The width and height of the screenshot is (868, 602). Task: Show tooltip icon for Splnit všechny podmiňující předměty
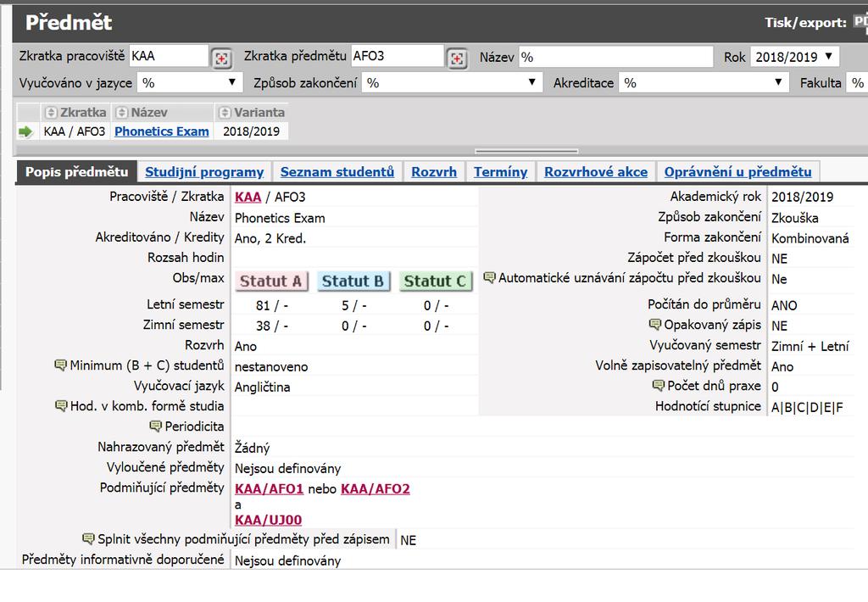coord(88,538)
